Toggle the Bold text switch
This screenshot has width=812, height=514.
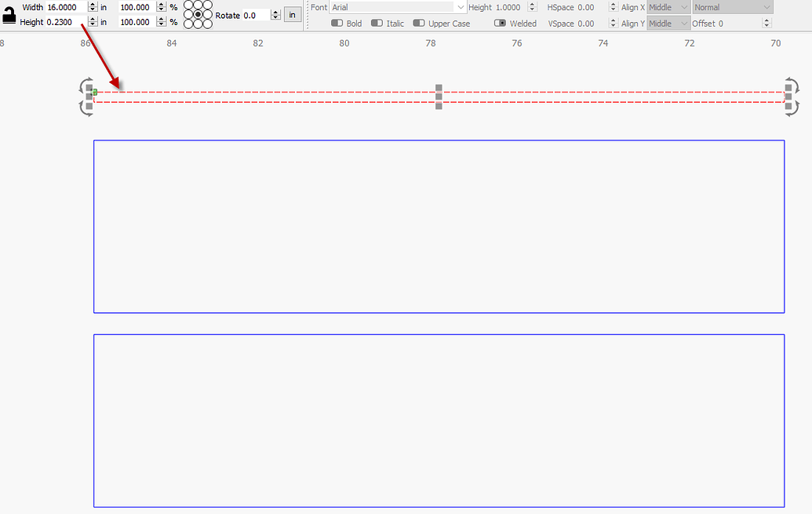coord(337,24)
